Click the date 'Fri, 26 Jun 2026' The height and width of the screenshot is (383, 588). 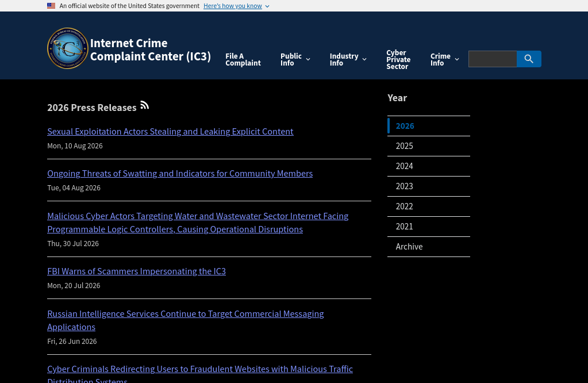pyautogui.click(x=72, y=342)
